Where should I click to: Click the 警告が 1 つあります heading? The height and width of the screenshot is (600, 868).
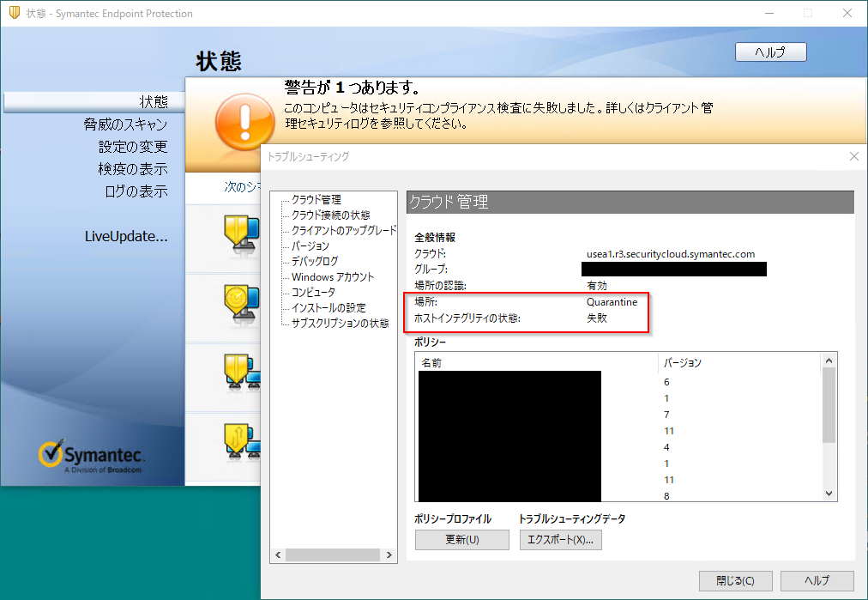pyautogui.click(x=352, y=88)
